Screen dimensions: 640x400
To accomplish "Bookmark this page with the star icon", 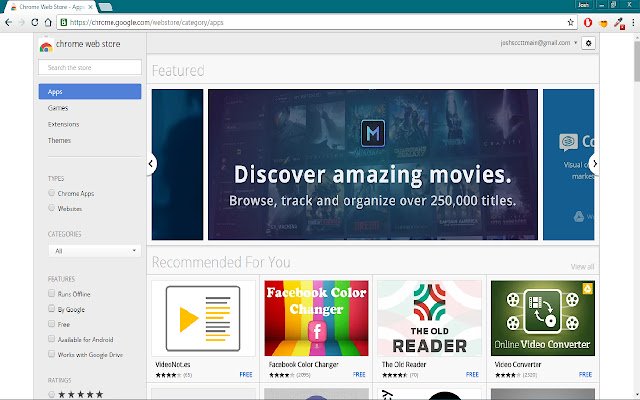I will coord(570,22).
